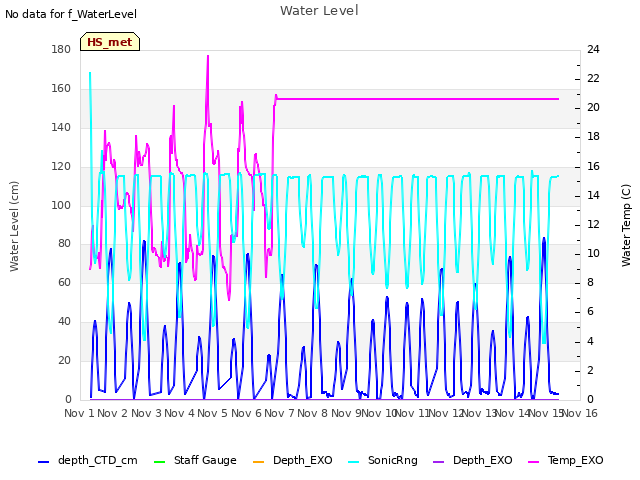Click the orange Depth_EXO legend entry
The width and height of the screenshot is (640, 480).
coord(292,460)
